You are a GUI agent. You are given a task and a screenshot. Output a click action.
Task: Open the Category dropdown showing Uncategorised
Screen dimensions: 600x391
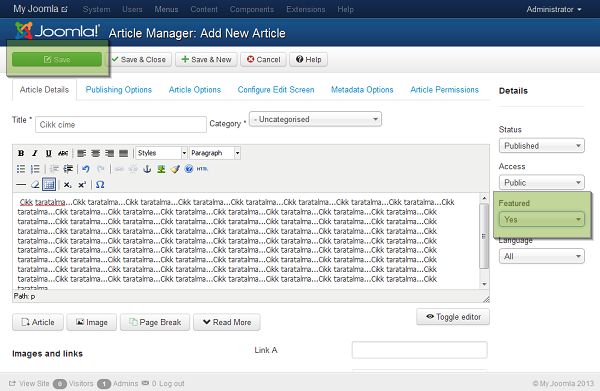click(315, 119)
